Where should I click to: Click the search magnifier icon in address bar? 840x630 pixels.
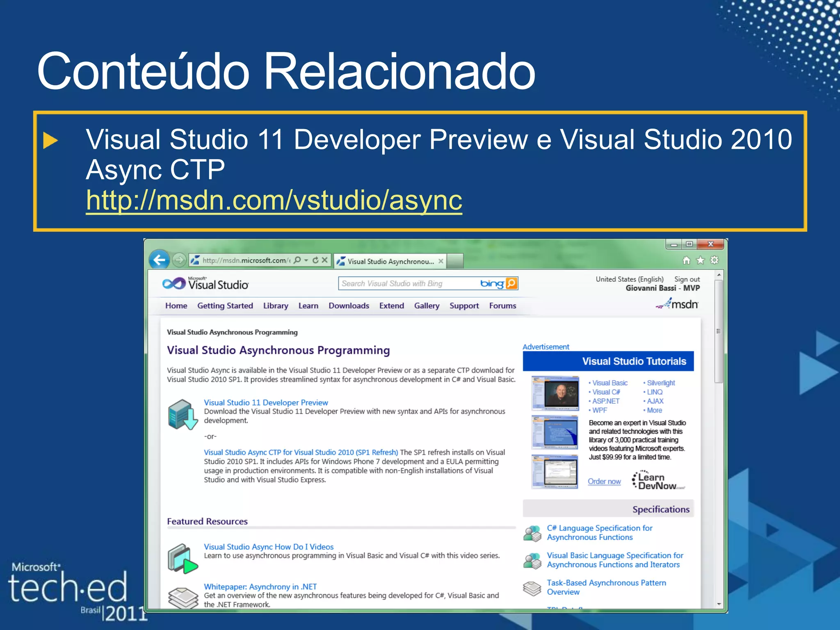297,260
